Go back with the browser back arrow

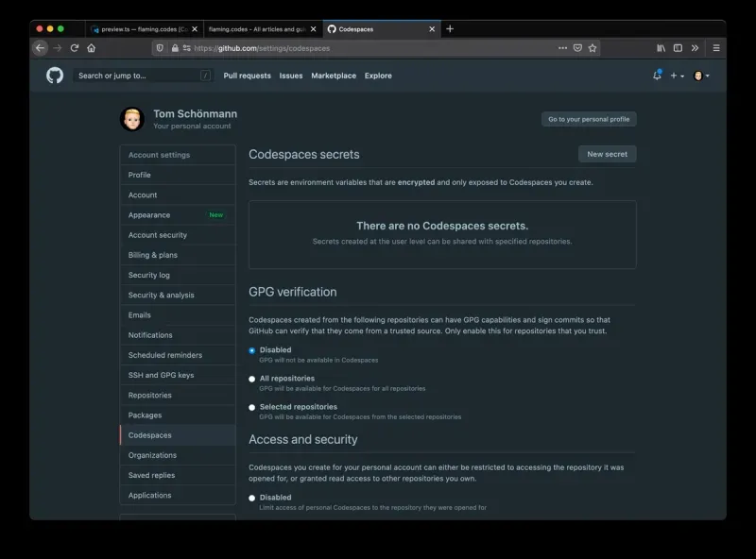(40, 48)
